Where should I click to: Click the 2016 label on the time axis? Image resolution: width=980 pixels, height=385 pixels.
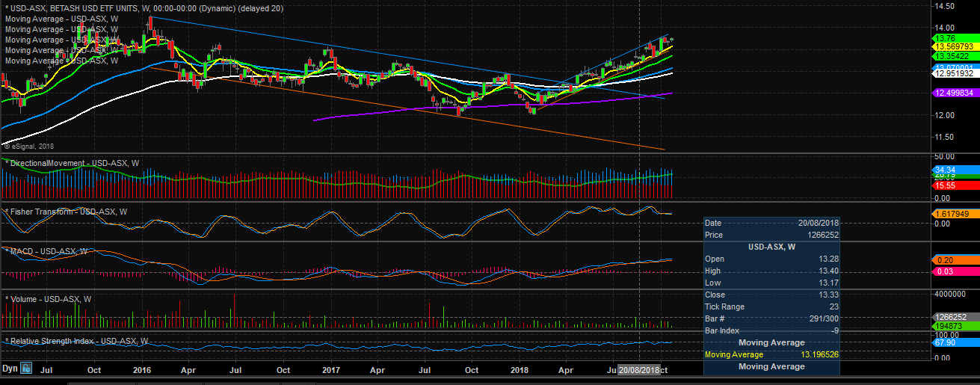[142, 370]
